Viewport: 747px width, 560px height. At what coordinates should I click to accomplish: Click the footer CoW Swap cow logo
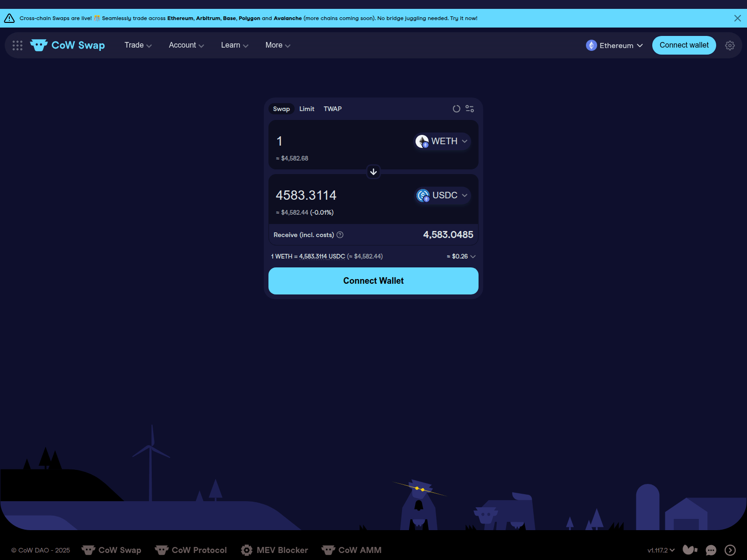point(88,550)
